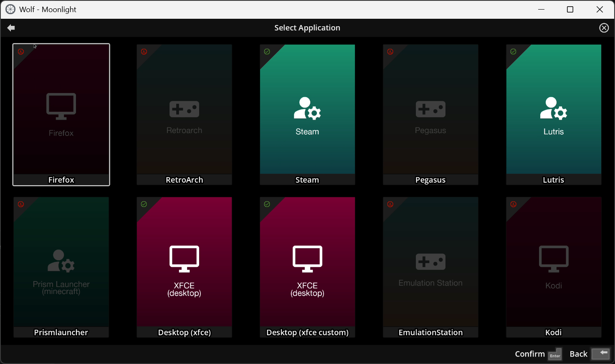
Task: Click the Desktop (xfce) monitor icon
Action: pyautogui.click(x=184, y=259)
